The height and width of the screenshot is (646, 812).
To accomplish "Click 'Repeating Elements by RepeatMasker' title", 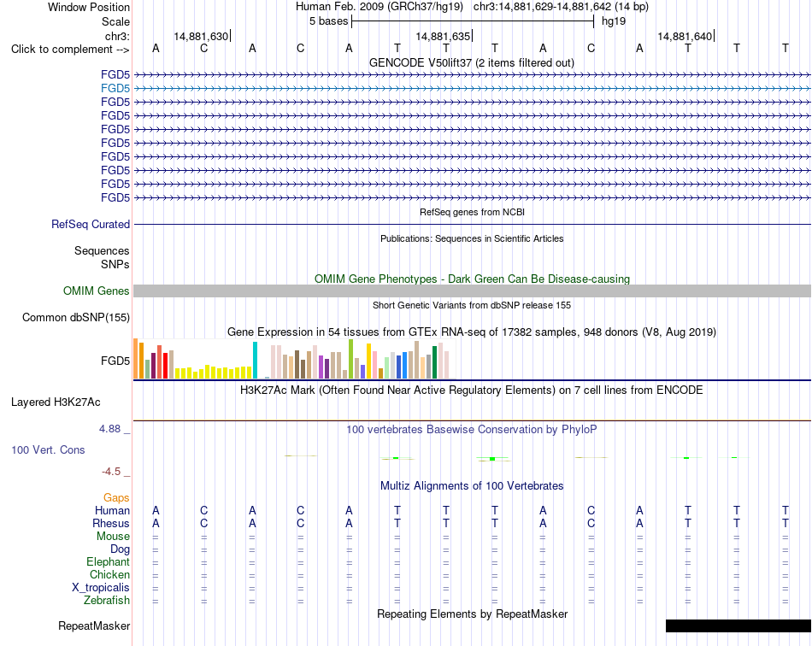I will coord(472,614).
